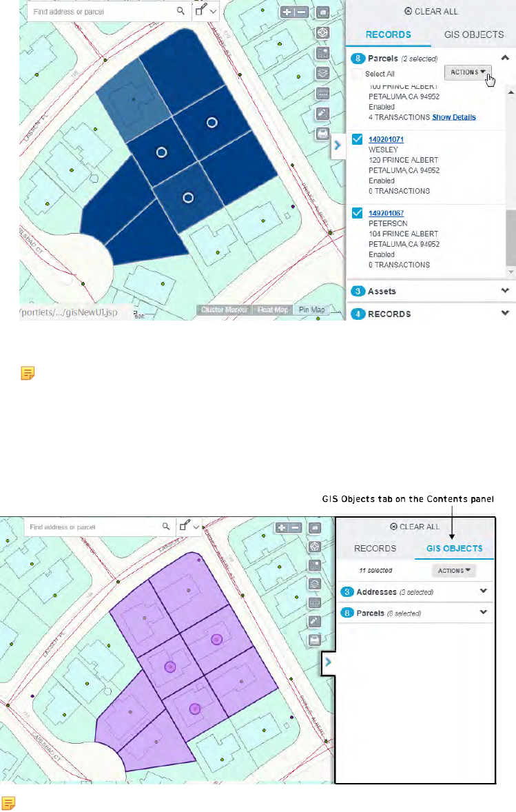The image size is (516, 812).
Task: Toggle Pin Map mode
Action: click(x=311, y=309)
